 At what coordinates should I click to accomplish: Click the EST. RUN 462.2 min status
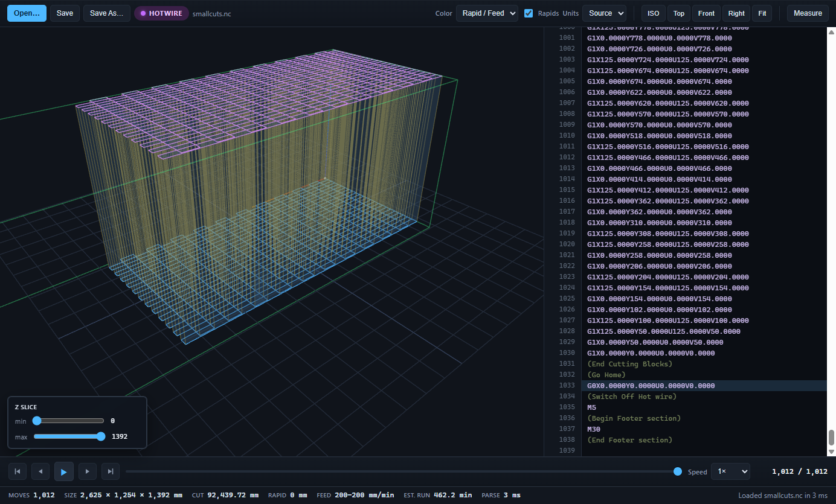[438, 496]
